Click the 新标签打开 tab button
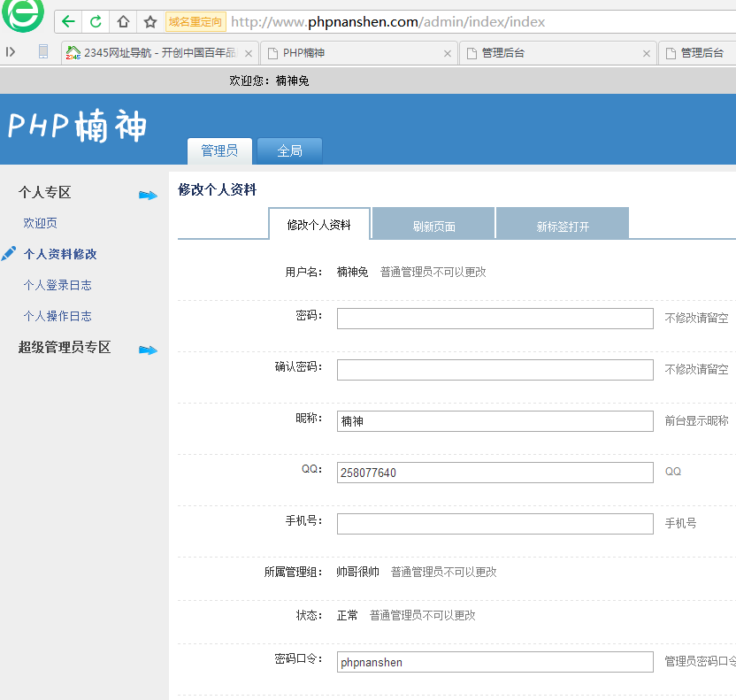Viewport: 736px width, 700px height. pyautogui.click(x=563, y=225)
